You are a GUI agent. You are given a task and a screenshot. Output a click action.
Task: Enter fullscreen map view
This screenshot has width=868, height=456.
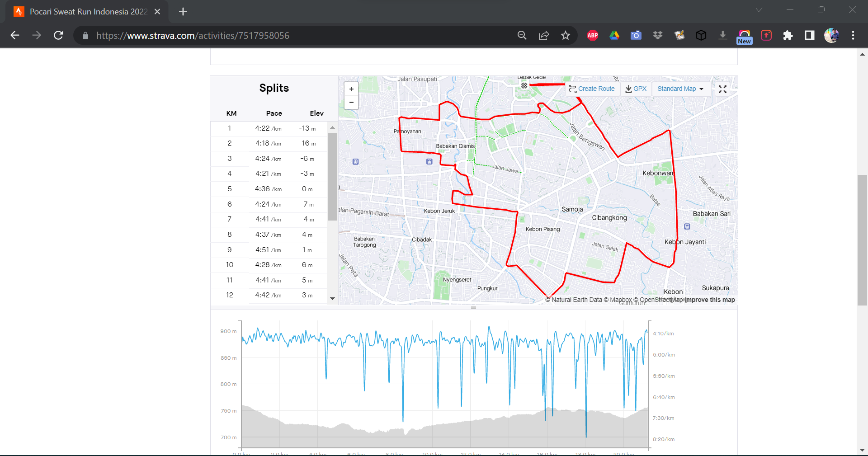tap(722, 89)
